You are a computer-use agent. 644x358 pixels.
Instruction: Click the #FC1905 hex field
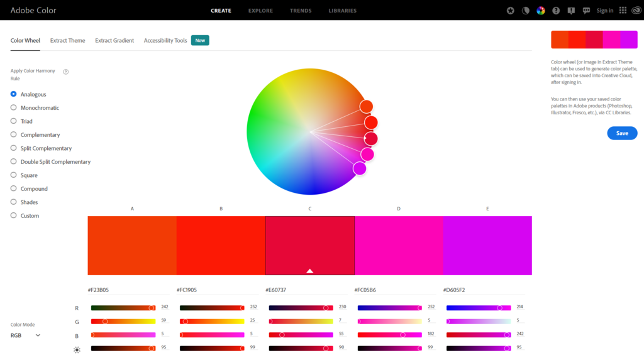217,290
